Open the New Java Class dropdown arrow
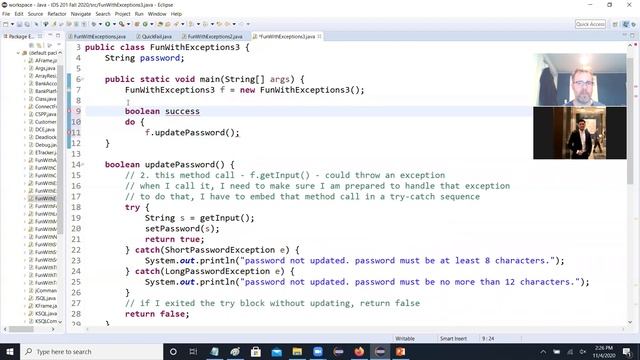The image size is (640, 360). click(x=151, y=24)
